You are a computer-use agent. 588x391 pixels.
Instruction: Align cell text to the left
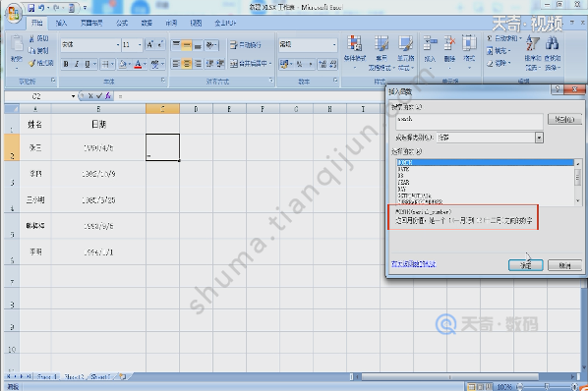176,64
